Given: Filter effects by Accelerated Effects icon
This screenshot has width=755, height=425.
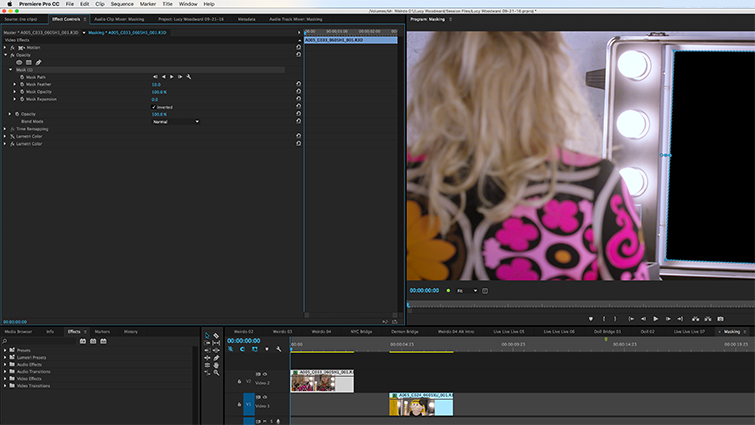Looking at the screenshot, I should click(83, 341).
